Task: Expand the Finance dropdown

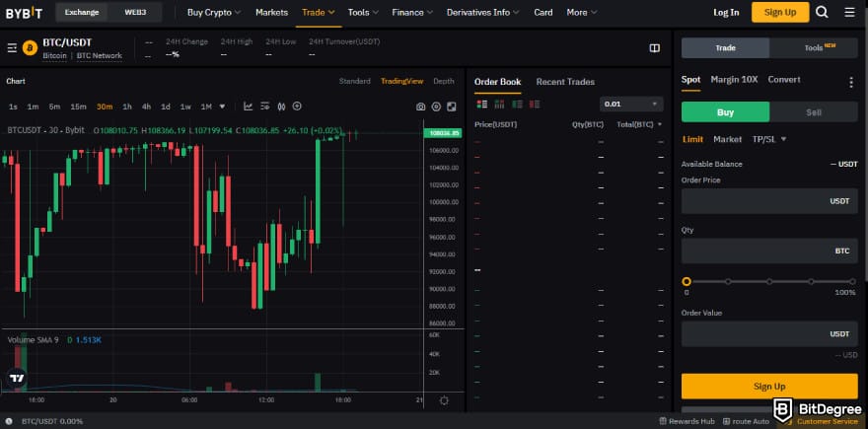Action: (x=412, y=12)
